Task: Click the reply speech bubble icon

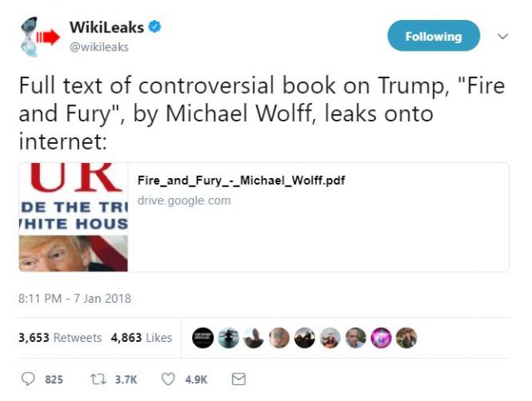Action: pyautogui.click(x=27, y=379)
